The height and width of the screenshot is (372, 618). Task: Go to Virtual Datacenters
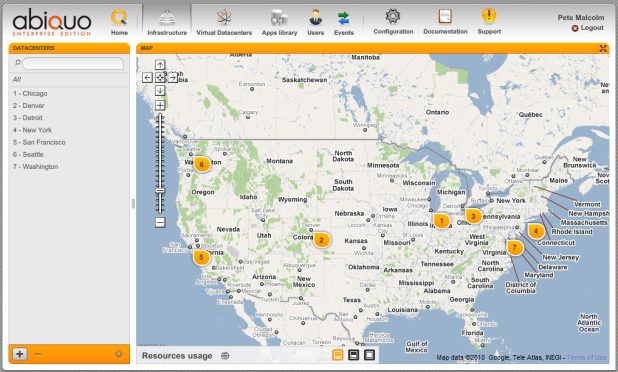224,23
